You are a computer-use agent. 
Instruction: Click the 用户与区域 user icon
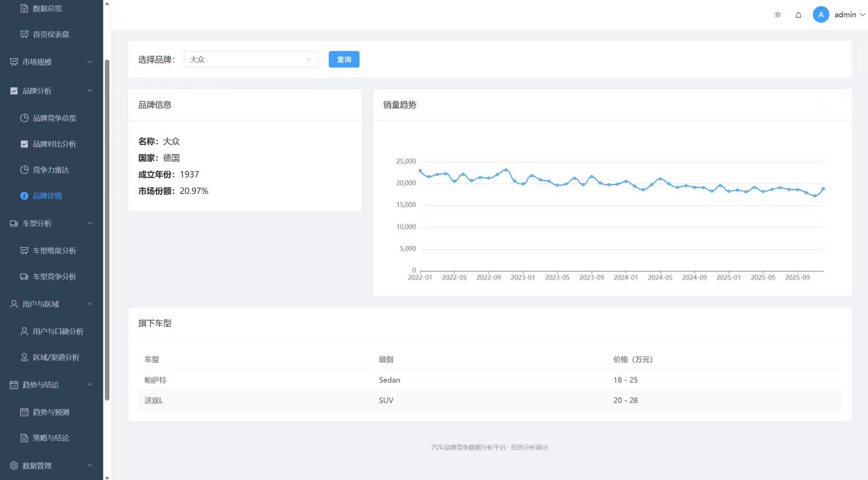(x=14, y=304)
